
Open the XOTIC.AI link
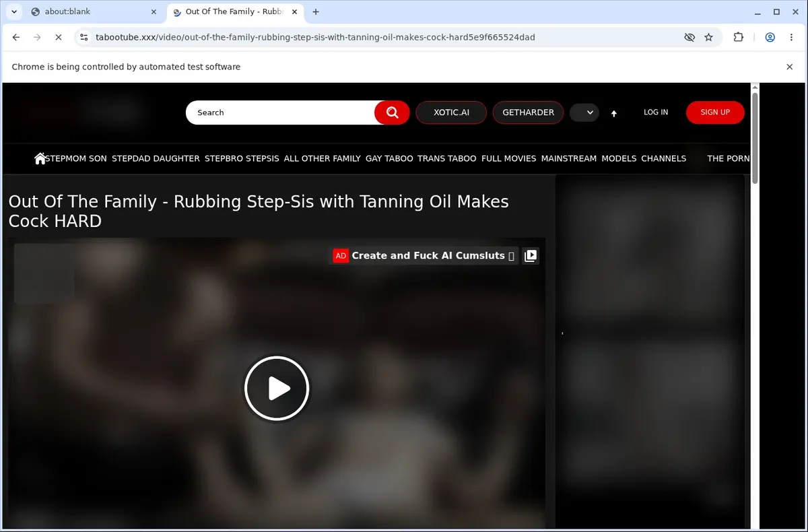(451, 112)
